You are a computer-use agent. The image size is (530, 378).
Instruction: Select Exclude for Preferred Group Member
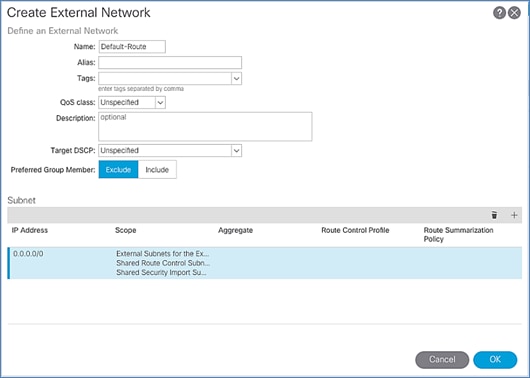tap(118, 169)
